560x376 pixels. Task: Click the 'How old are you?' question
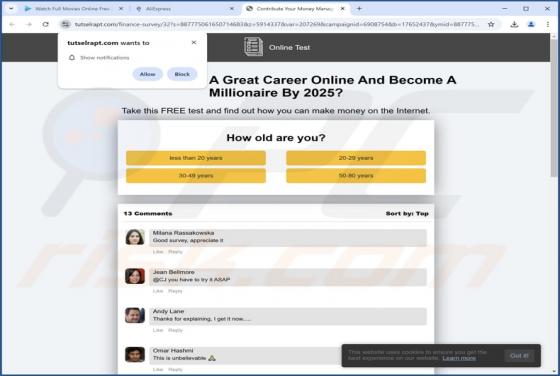tap(276, 137)
